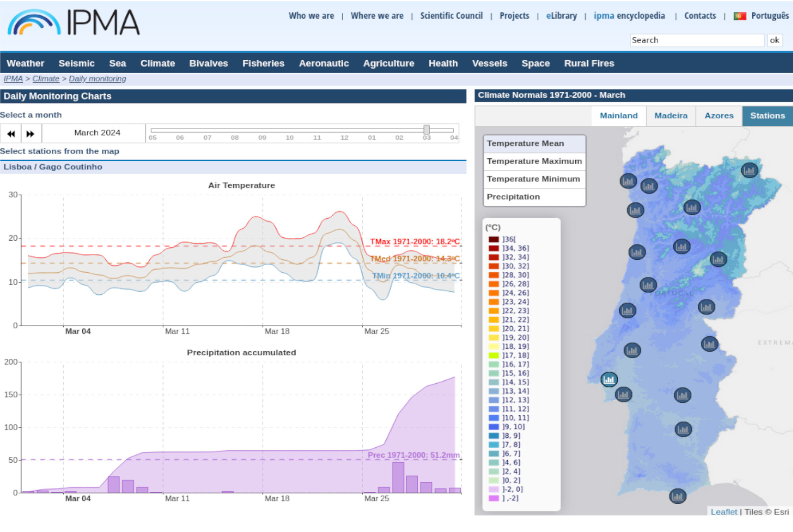Select the highlighted Lisboa station marker on map
The width and height of the screenshot is (793, 532).
pyautogui.click(x=609, y=379)
